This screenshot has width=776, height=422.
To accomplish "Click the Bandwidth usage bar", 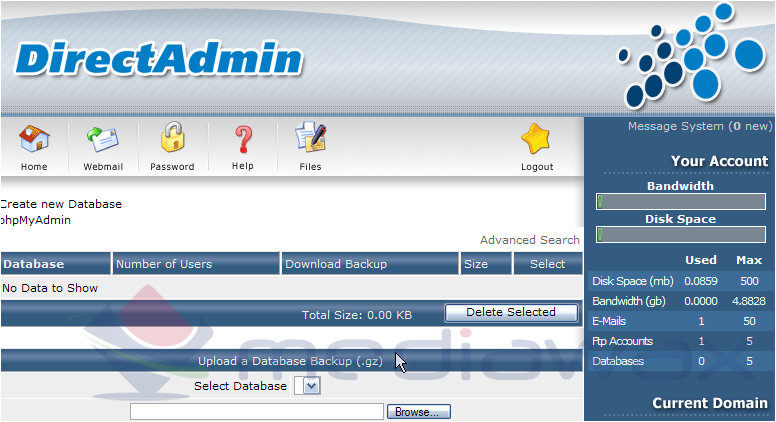I will (x=681, y=202).
